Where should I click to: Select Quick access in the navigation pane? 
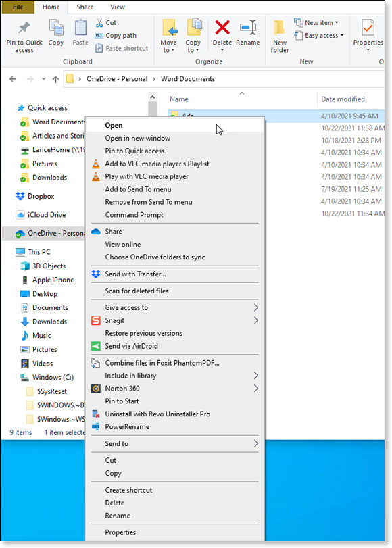pos(47,108)
